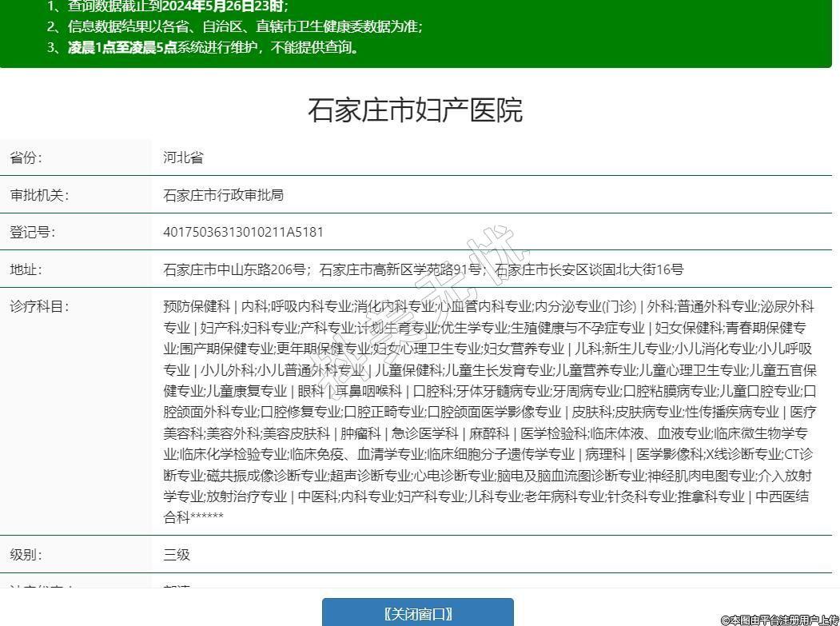Image resolution: width=840 pixels, height=626 pixels.
Task: Click registration number 40175036313010211A5181
Action: point(243,233)
